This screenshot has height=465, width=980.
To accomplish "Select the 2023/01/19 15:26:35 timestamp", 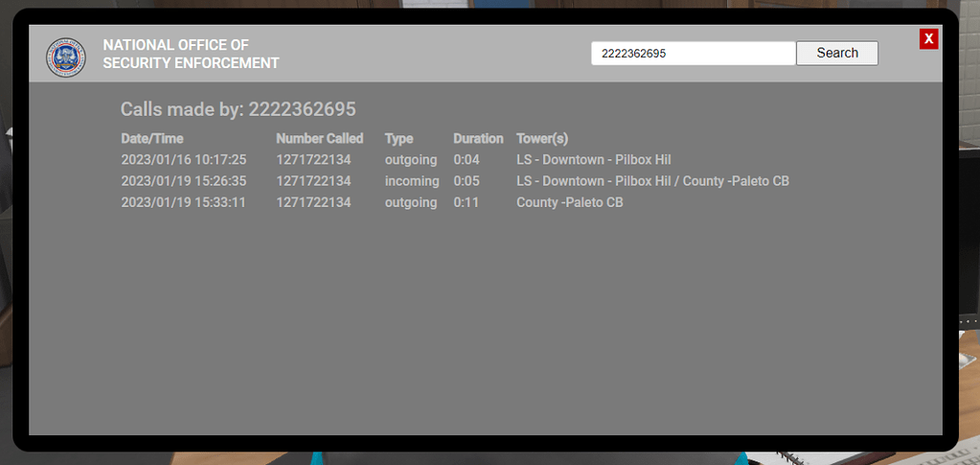I will (184, 181).
